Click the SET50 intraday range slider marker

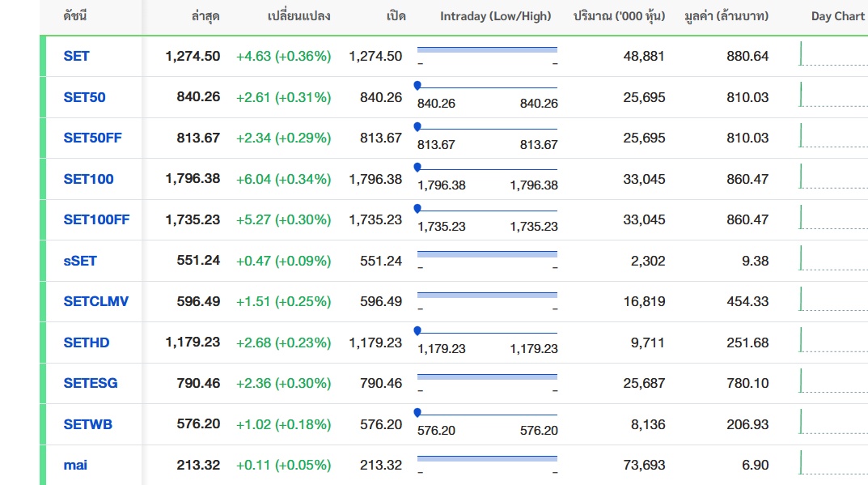tap(417, 85)
